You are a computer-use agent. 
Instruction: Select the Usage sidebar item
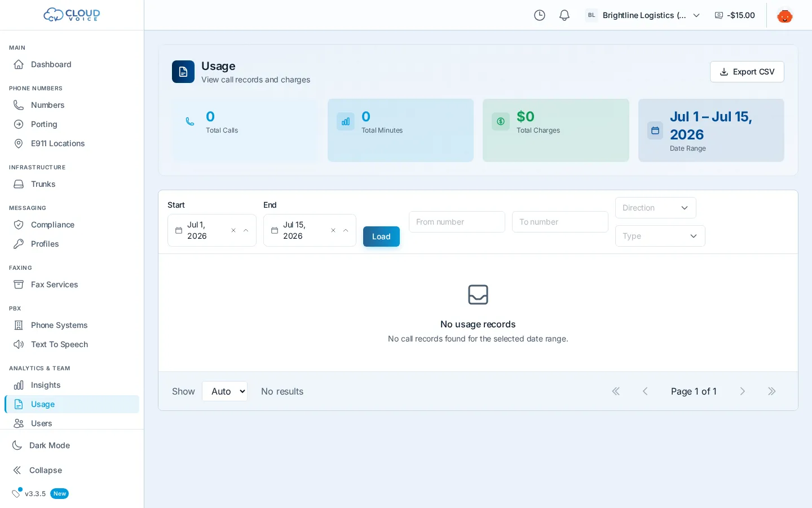click(72, 404)
